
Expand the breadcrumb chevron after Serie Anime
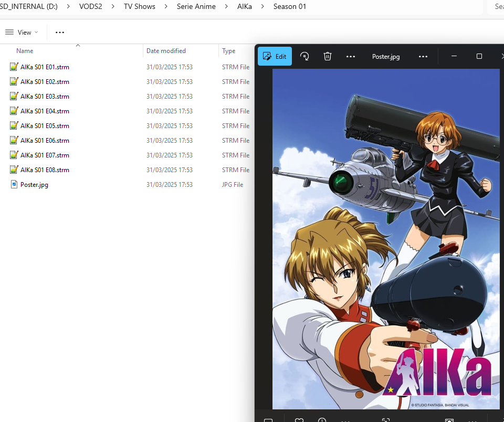[x=227, y=6]
